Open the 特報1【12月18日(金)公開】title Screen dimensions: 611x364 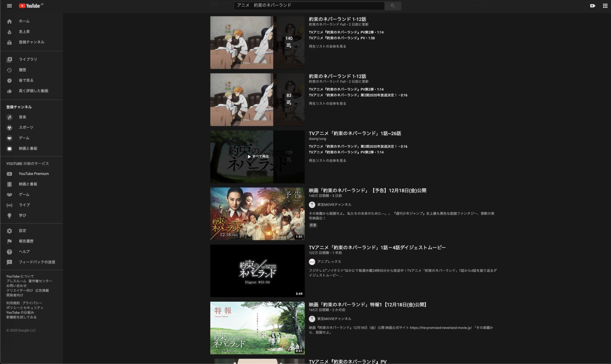368,305
